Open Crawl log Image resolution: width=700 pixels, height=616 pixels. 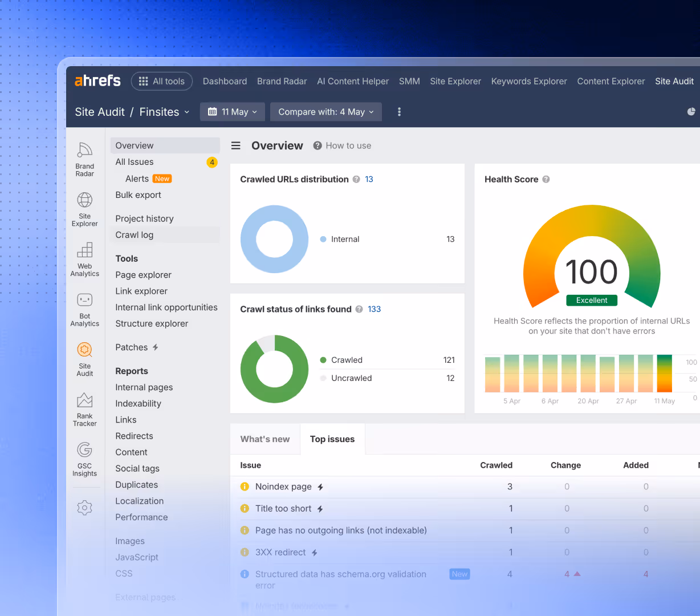click(165, 235)
